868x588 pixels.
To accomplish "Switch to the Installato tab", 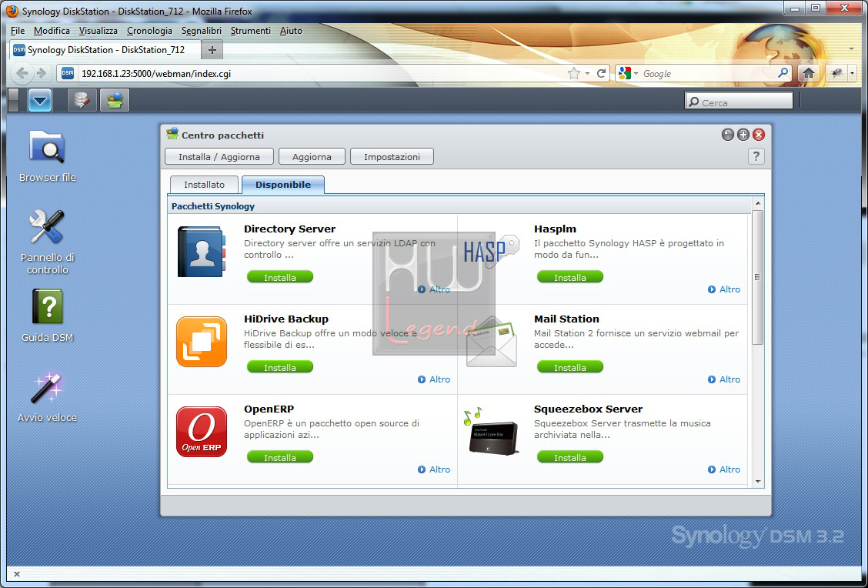I will point(204,185).
